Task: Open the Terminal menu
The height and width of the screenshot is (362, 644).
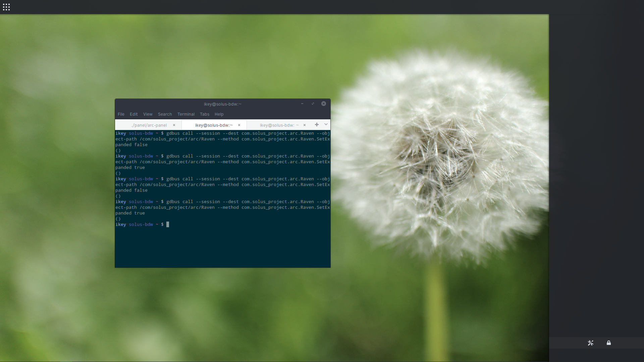Action: click(x=186, y=114)
